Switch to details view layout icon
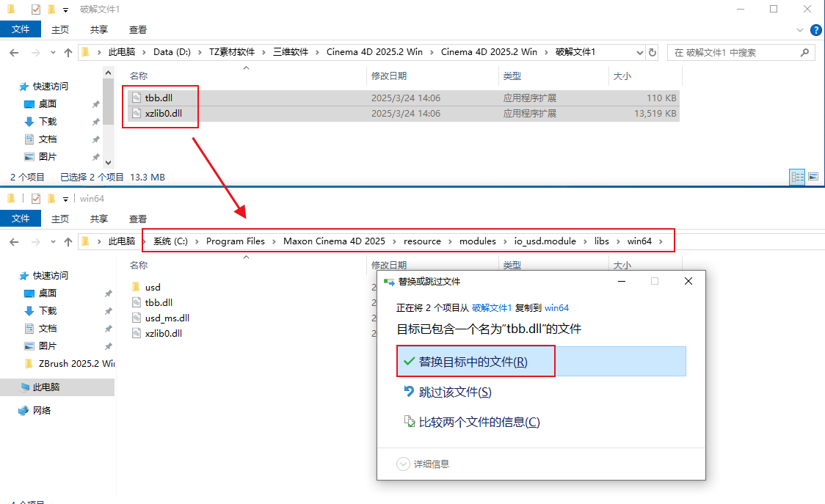The height and width of the screenshot is (504, 825). click(x=797, y=177)
